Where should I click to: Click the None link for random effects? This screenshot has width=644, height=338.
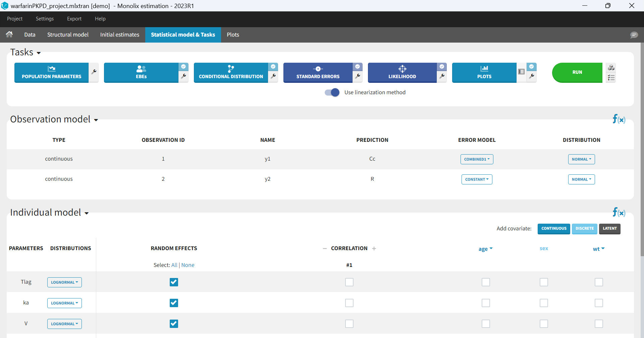[x=188, y=265]
